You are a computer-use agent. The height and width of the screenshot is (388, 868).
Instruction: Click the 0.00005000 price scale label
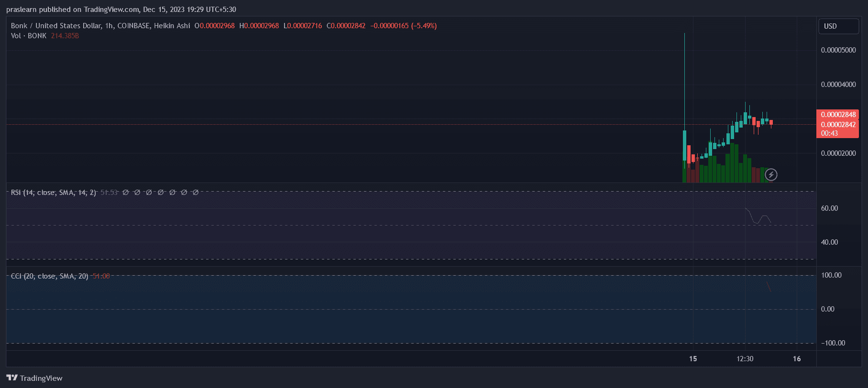[838, 50]
